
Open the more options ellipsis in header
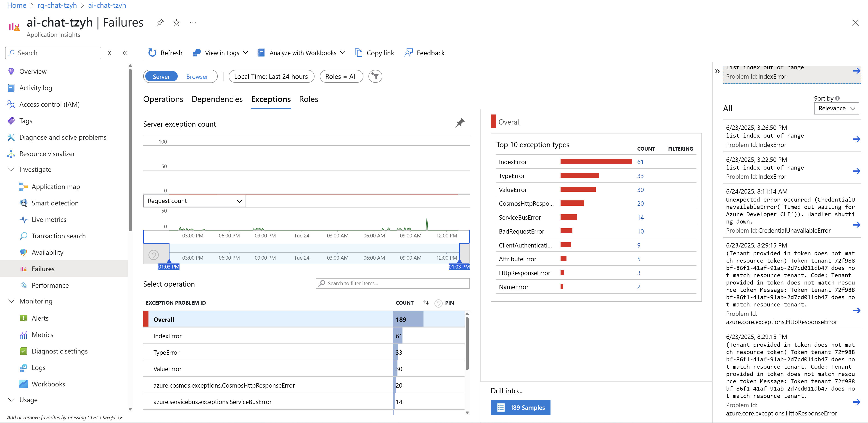click(x=193, y=23)
